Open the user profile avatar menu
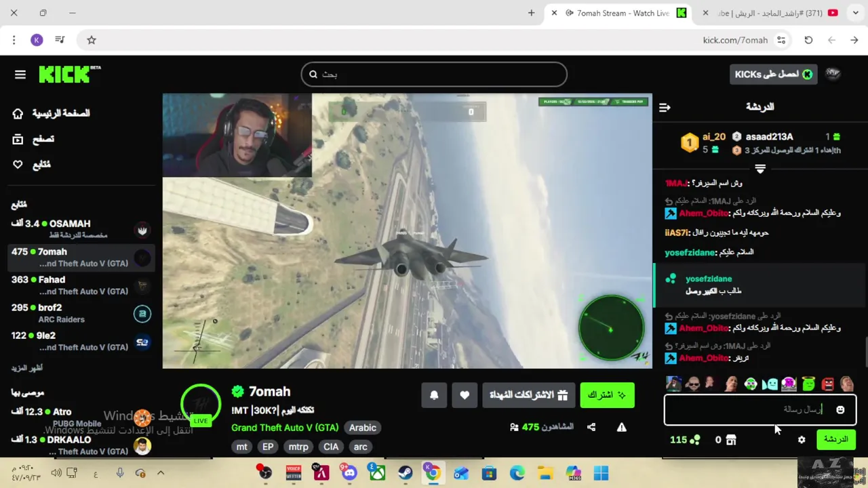This screenshot has width=868, height=488. pos(833,75)
